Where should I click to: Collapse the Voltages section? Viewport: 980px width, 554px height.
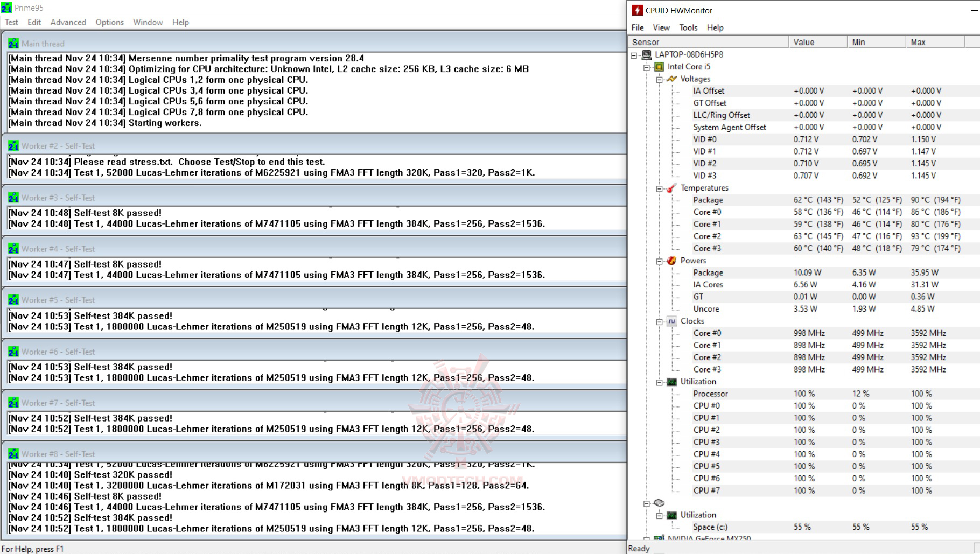point(659,79)
